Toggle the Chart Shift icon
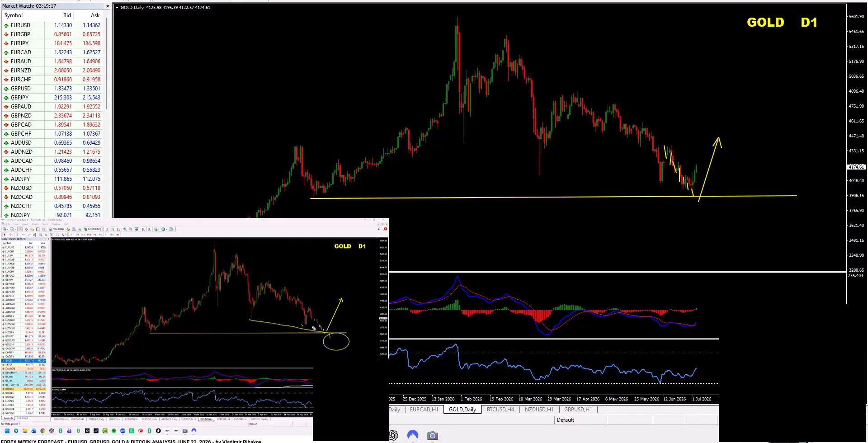The width and height of the screenshot is (868, 443). pyautogui.click(x=149, y=229)
